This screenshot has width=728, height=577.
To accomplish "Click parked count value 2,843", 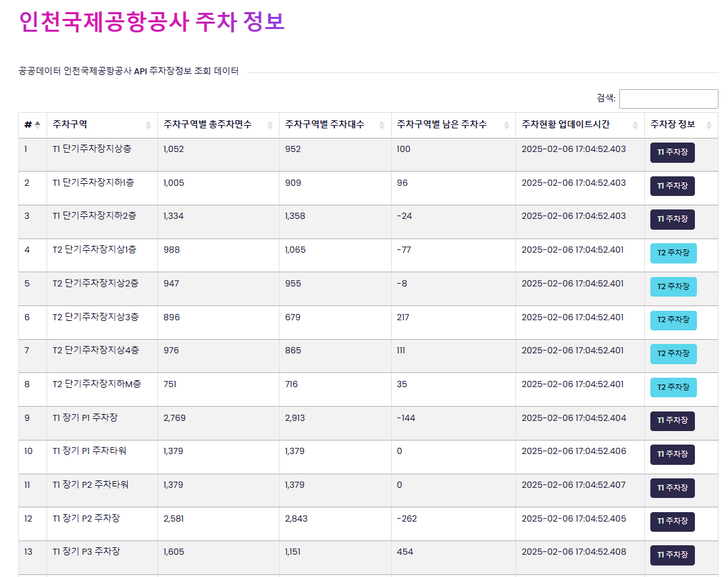I will click(296, 518).
